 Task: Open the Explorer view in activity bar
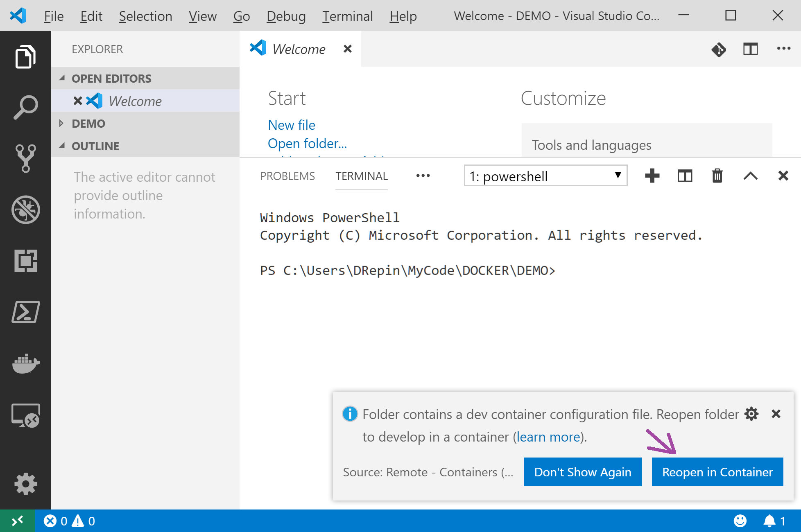(x=25, y=56)
